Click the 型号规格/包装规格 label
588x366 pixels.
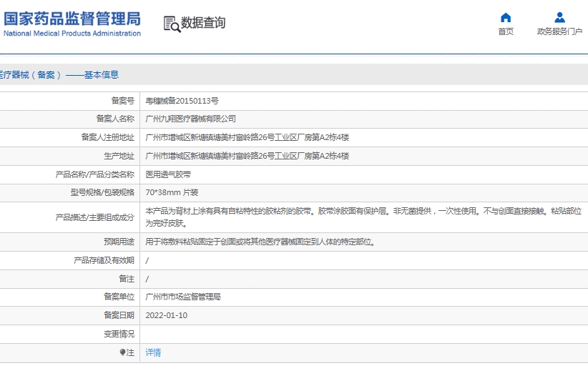pyautogui.click(x=102, y=192)
